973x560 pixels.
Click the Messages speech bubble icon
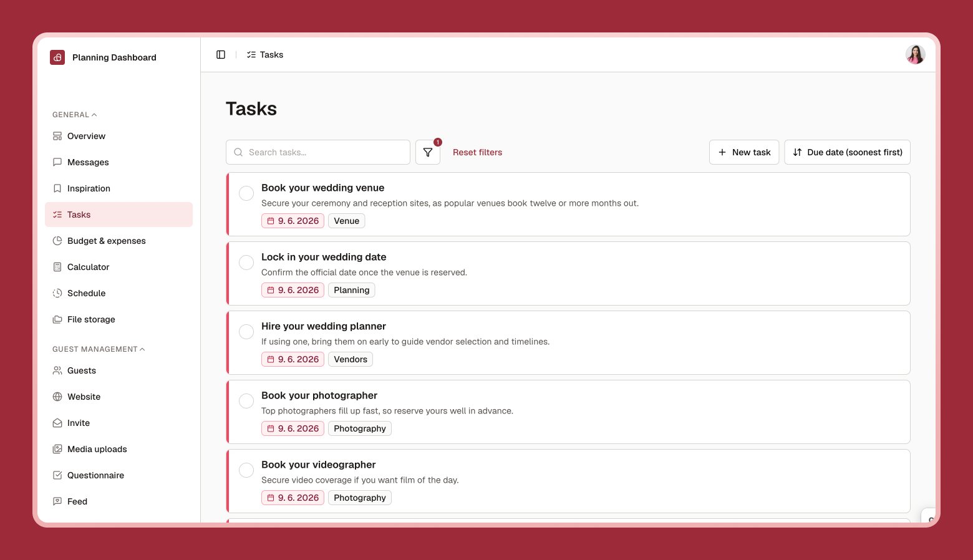(x=57, y=162)
